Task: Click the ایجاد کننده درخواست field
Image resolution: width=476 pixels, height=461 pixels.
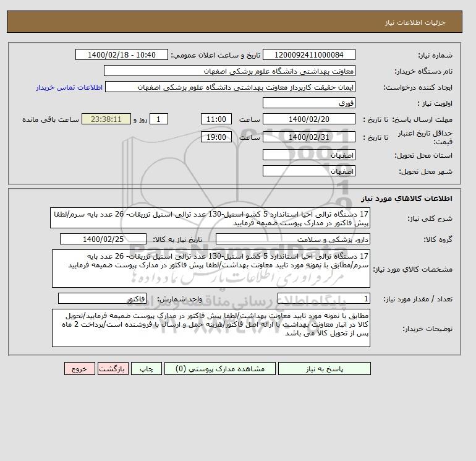Action: [x=230, y=87]
